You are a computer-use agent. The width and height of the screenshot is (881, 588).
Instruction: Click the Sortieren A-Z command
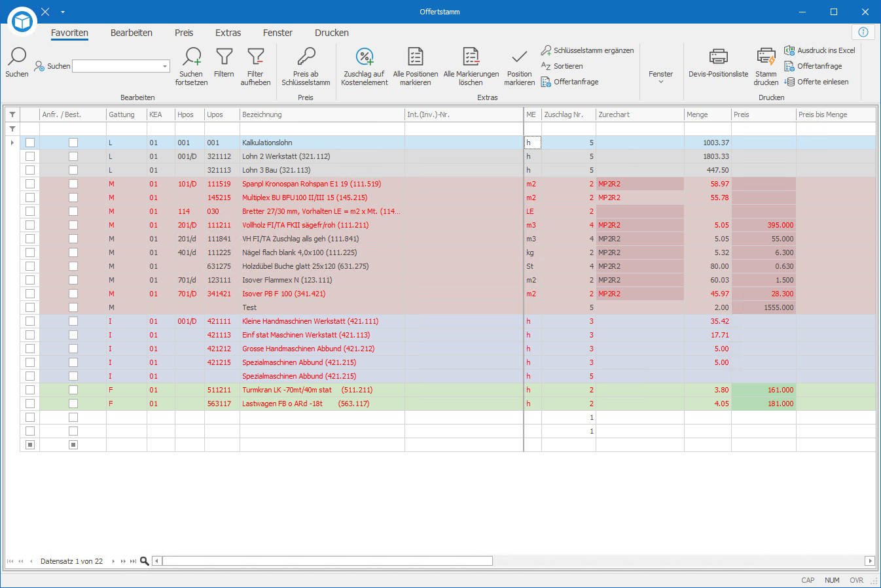click(562, 66)
